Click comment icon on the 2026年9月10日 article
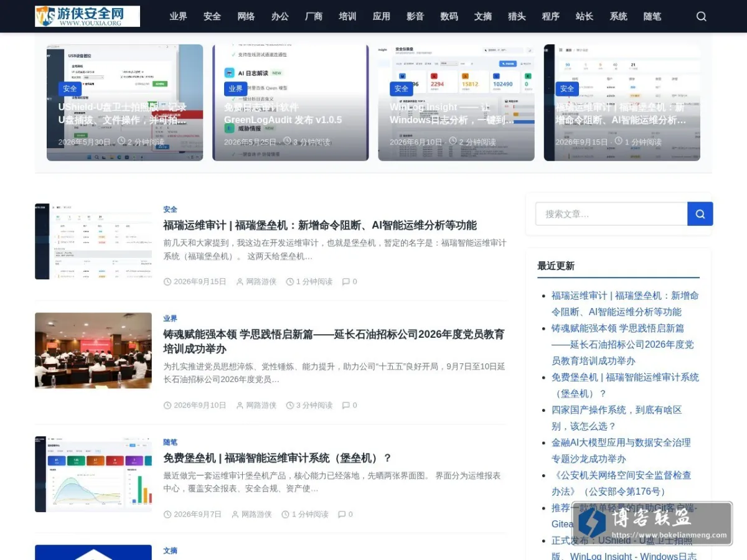The width and height of the screenshot is (747, 560). coord(346,406)
